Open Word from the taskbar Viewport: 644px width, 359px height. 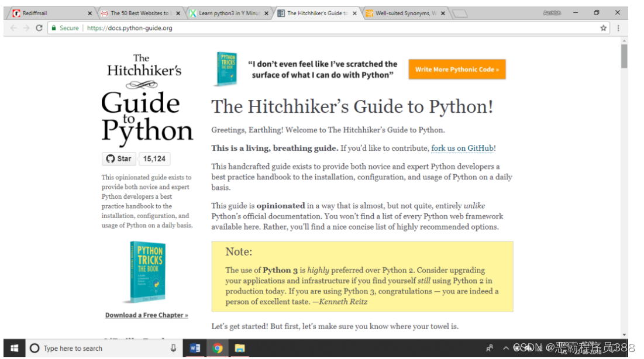tap(195, 348)
